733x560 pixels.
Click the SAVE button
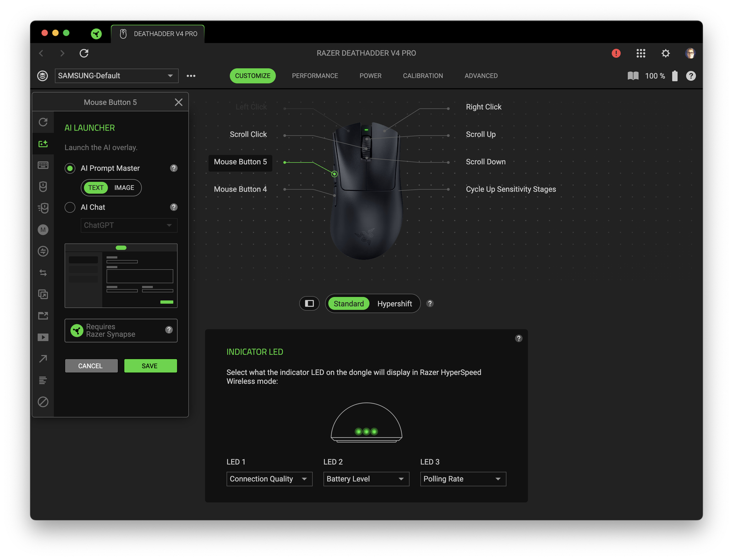pos(150,366)
